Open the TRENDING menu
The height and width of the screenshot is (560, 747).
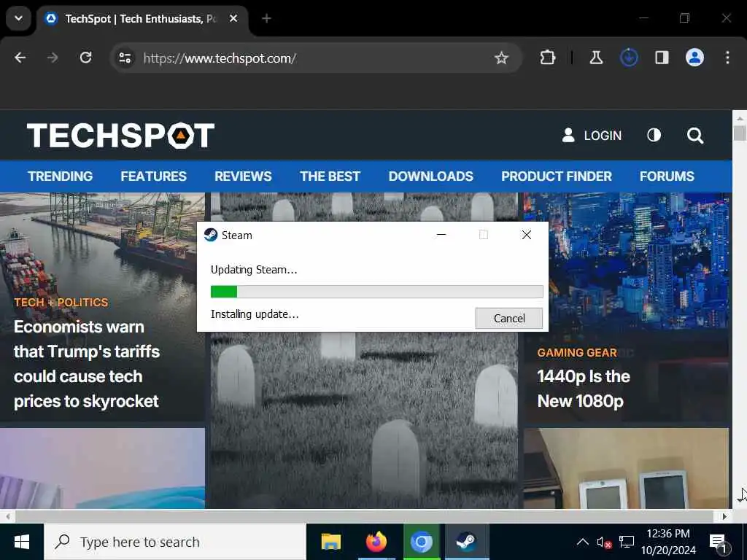(x=60, y=176)
